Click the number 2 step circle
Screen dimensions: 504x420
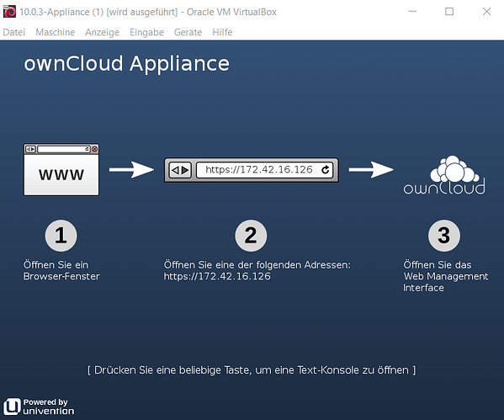point(251,236)
